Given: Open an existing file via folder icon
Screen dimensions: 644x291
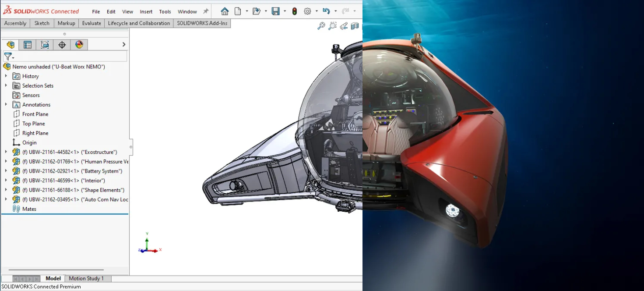Looking at the screenshot, I should coord(257,11).
